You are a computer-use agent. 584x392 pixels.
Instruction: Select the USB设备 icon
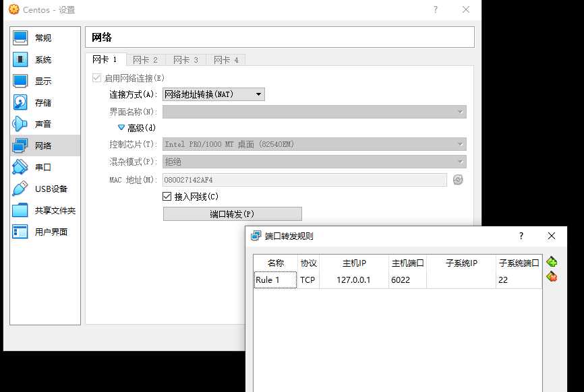pyautogui.click(x=20, y=189)
